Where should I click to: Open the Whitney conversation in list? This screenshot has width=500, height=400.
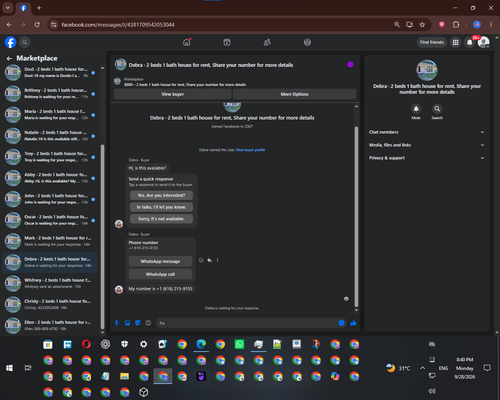(50, 283)
